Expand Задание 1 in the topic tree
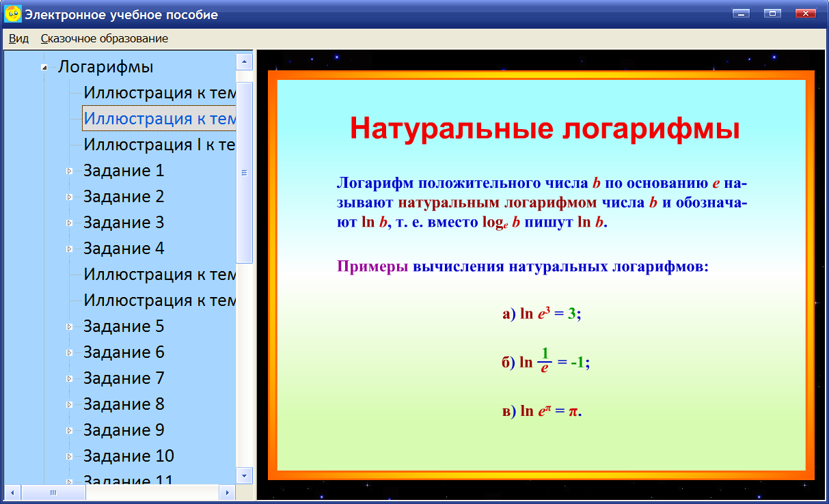Image resolution: width=829 pixels, height=504 pixels. point(68,171)
